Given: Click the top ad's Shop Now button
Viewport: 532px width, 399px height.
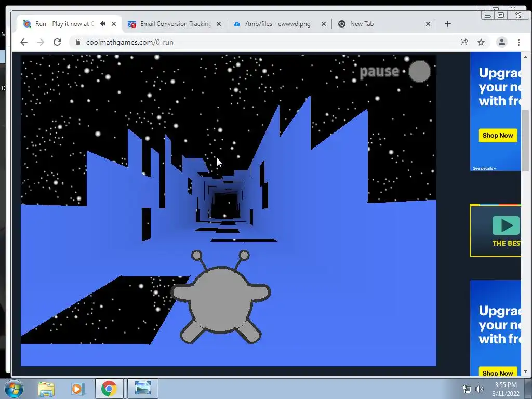Looking at the screenshot, I should pos(498,136).
